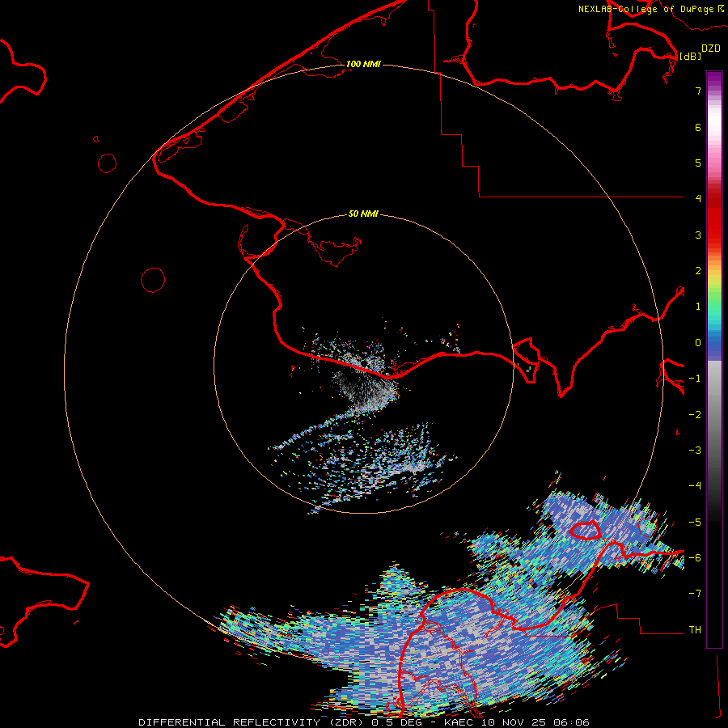Click the [dB] unit label

(x=691, y=56)
